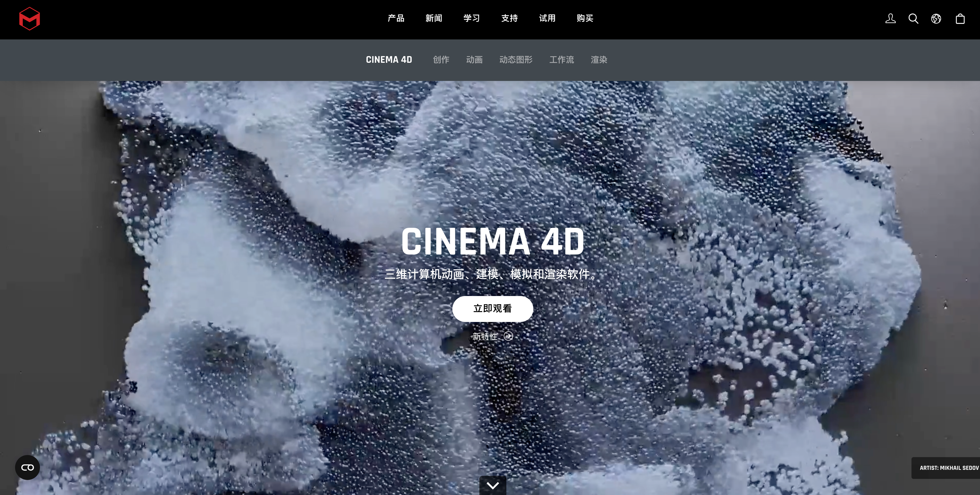Click the 立即观看 button
980x495 pixels.
tap(493, 309)
